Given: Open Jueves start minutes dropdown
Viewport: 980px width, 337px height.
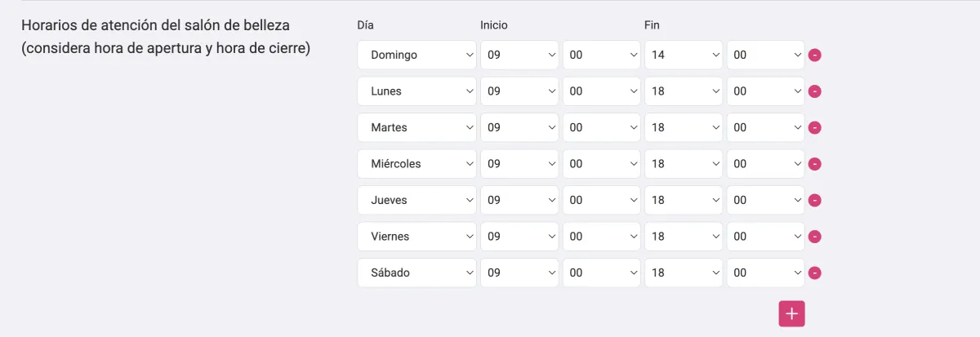Looking at the screenshot, I should pos(602,201).
